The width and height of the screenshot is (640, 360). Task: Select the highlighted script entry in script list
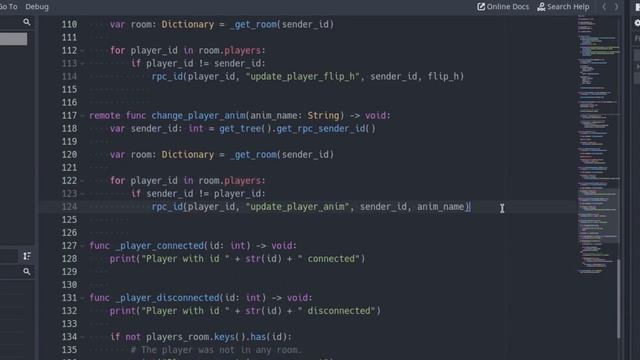[x=13, y=39]
